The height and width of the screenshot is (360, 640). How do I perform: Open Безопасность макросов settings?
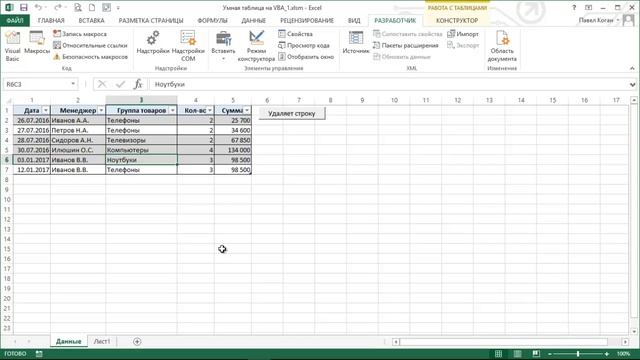click(90, 57)
